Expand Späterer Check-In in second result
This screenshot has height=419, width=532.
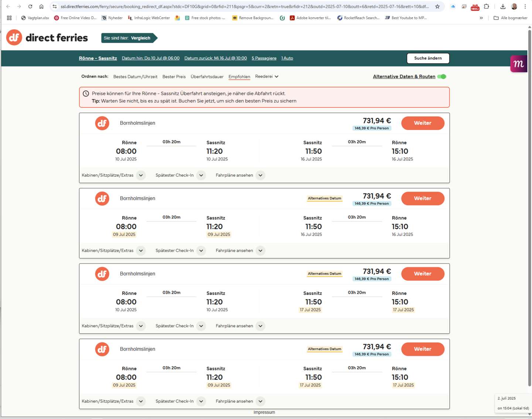coord(201,251)
